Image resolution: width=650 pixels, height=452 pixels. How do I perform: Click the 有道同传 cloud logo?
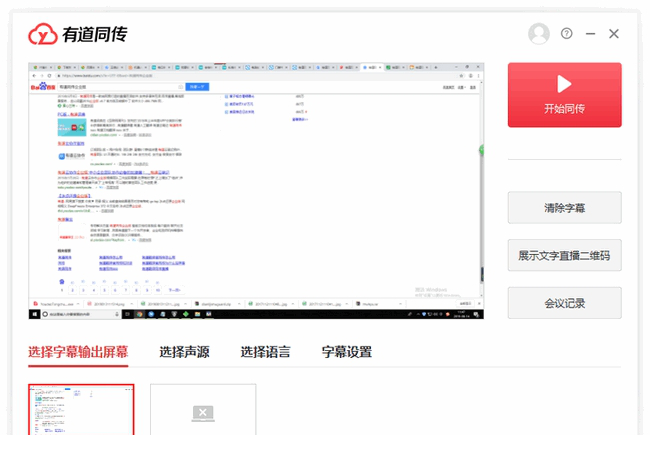coord(43,34)
